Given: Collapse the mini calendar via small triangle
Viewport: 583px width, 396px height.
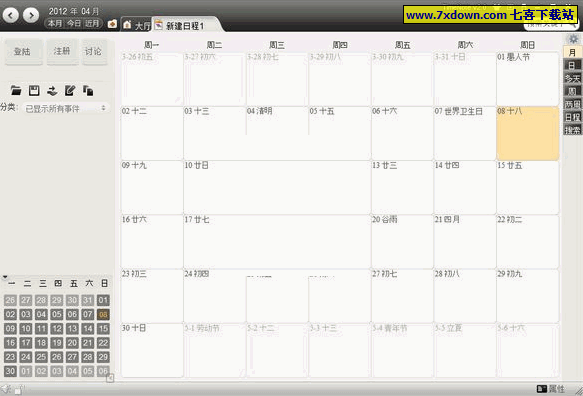Looking at the screenshot, I should [5, 277].
